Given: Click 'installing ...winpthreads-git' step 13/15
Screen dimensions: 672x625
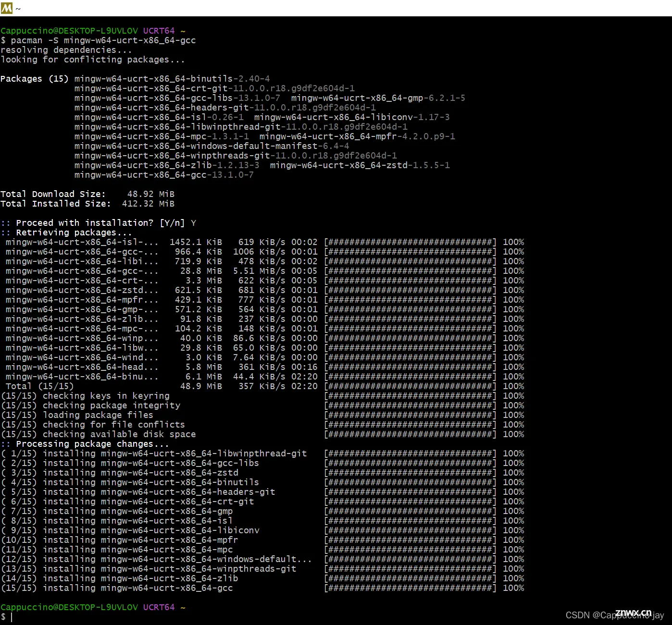Looking at the screenshot, I should [149, 569].
